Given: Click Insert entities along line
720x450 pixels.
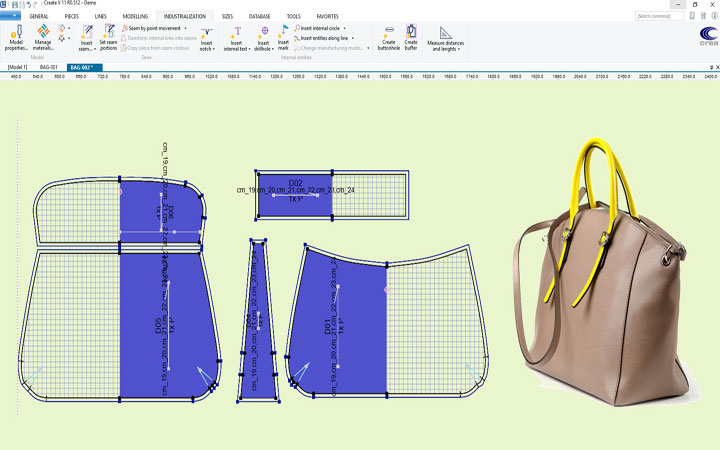Looking at the screenshot, I should click(324, 38).
